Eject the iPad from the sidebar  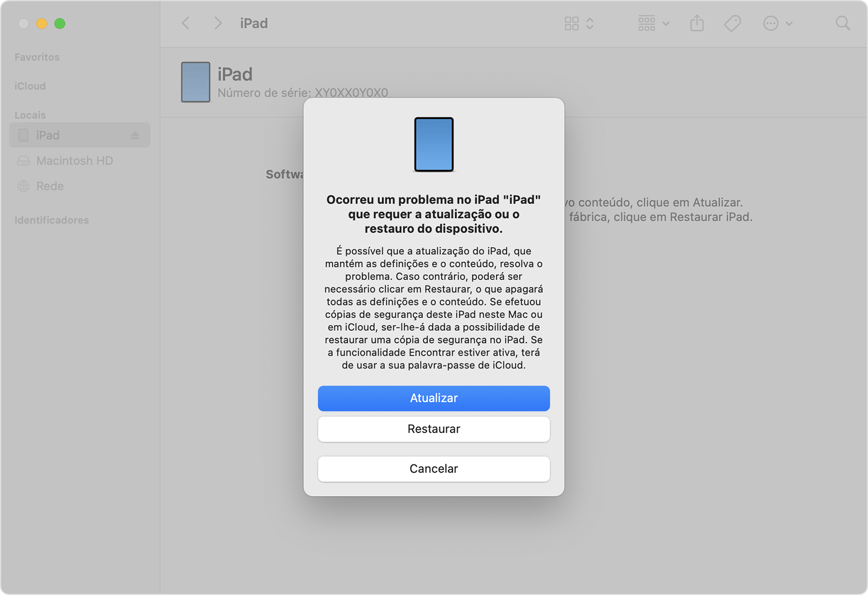tap(135, 136)
